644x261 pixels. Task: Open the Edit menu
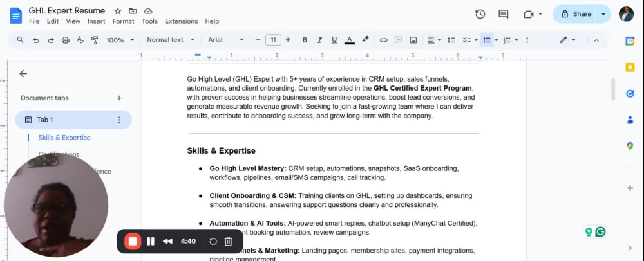coord(53,21)
